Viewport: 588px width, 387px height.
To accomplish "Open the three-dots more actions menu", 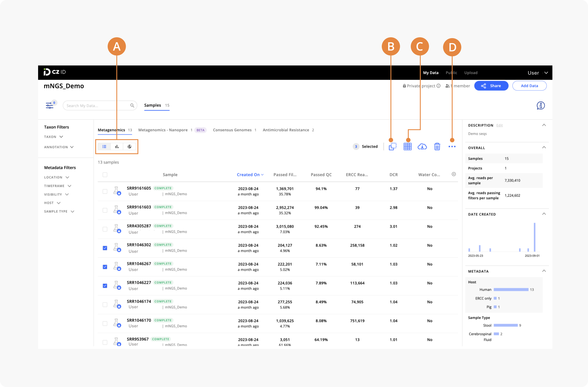I will [452, 147].
